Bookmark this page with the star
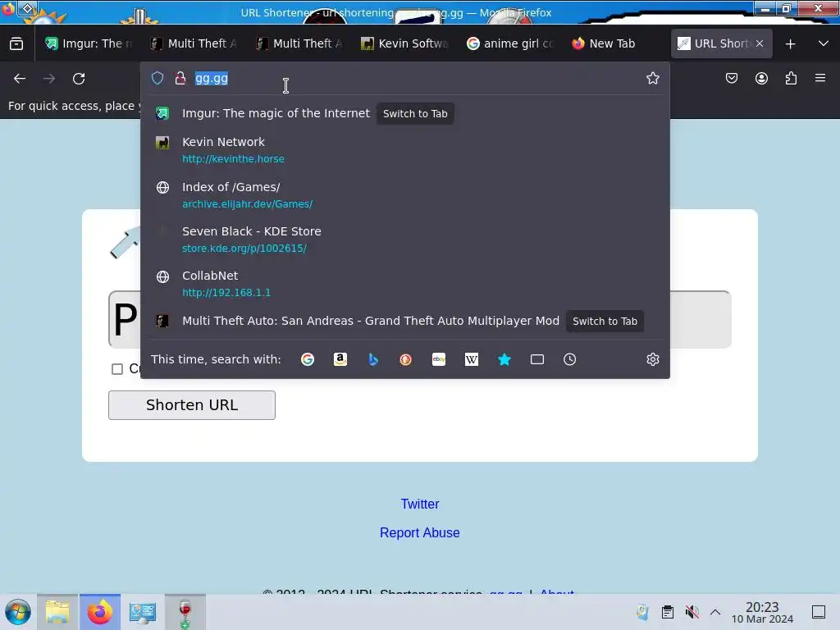 click(x=652, y=78)
